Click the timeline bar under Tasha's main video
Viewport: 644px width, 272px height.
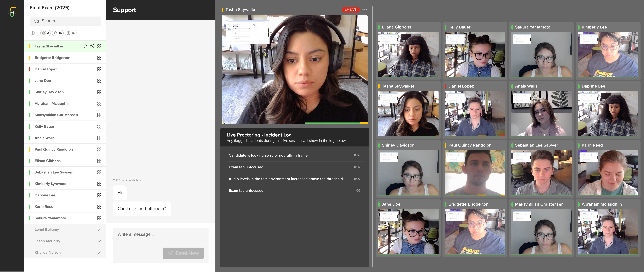(336, 123)
